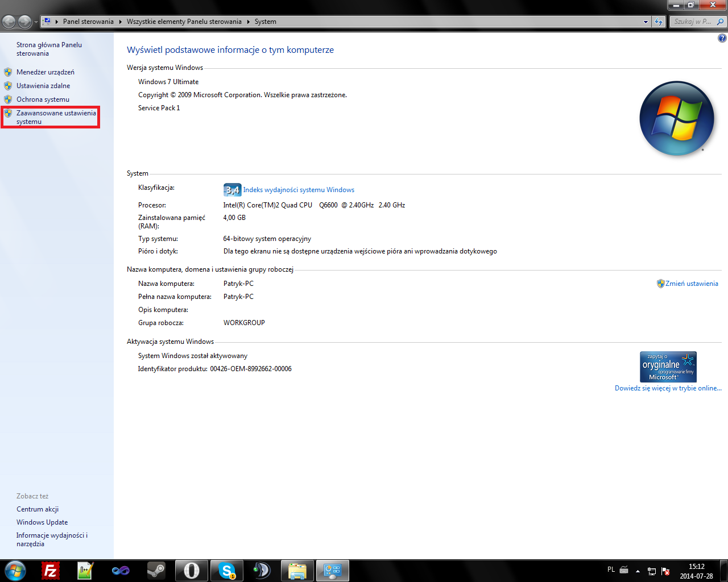
Task: Open Menedżer urządzeń link
Action: (45, 72)
